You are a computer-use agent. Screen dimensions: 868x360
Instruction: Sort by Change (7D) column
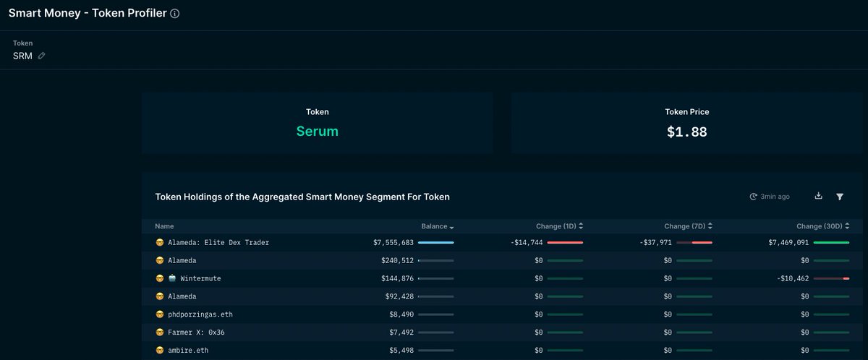[x=688, y=226]
